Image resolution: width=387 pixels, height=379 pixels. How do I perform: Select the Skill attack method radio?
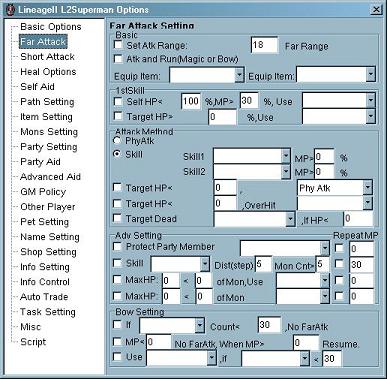117,154
